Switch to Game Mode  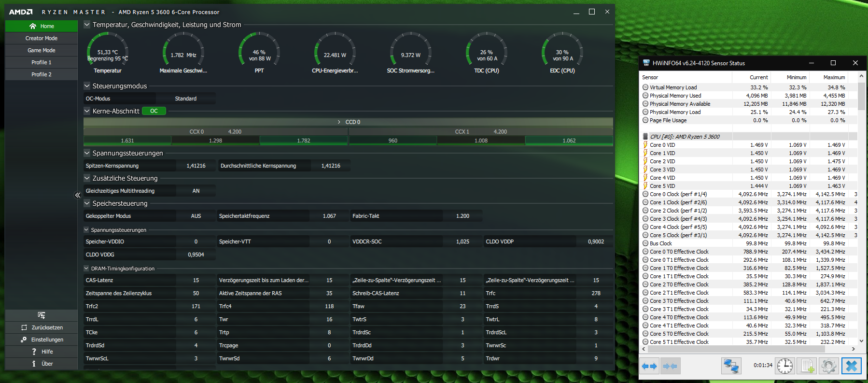tap(42, 50)
